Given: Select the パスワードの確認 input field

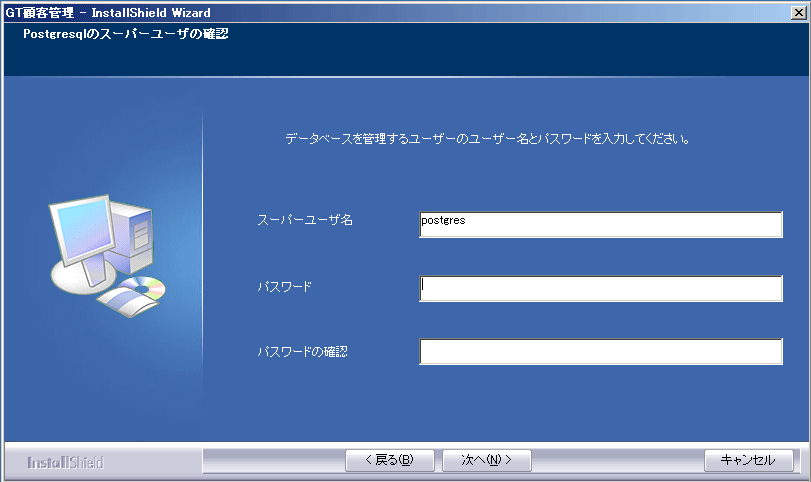Looking at the screenshot, I should (600, 352).
